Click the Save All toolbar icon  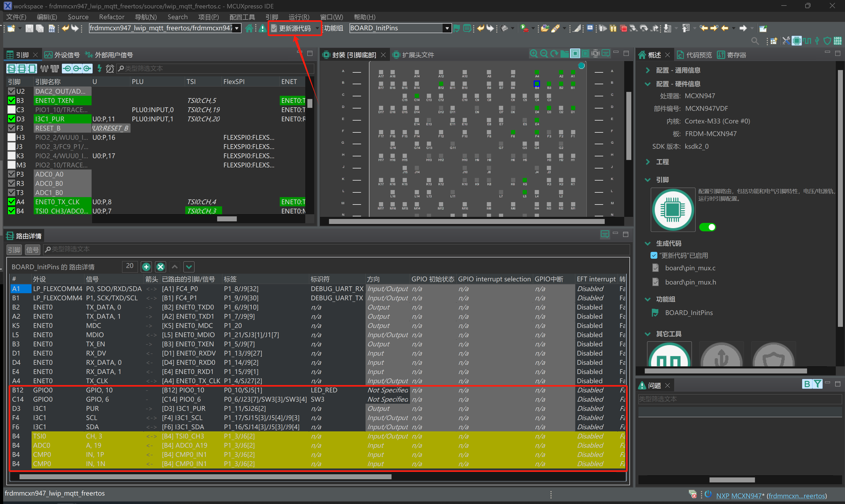40,28
